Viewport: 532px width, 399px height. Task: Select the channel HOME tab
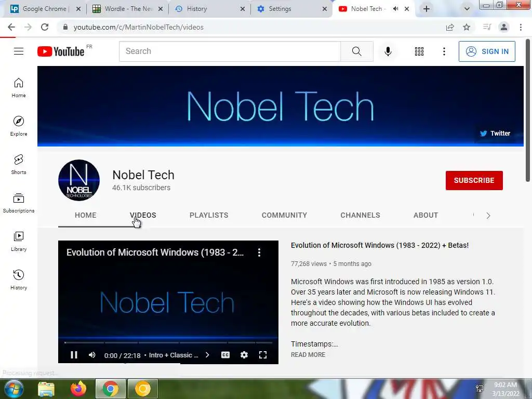86,215
